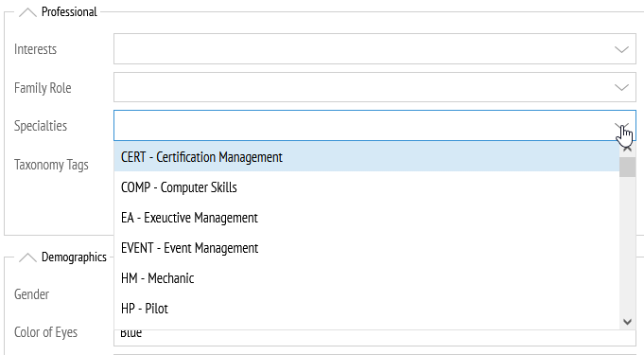Click the scroll up arrow of specialties list

(x=627, y=149)
